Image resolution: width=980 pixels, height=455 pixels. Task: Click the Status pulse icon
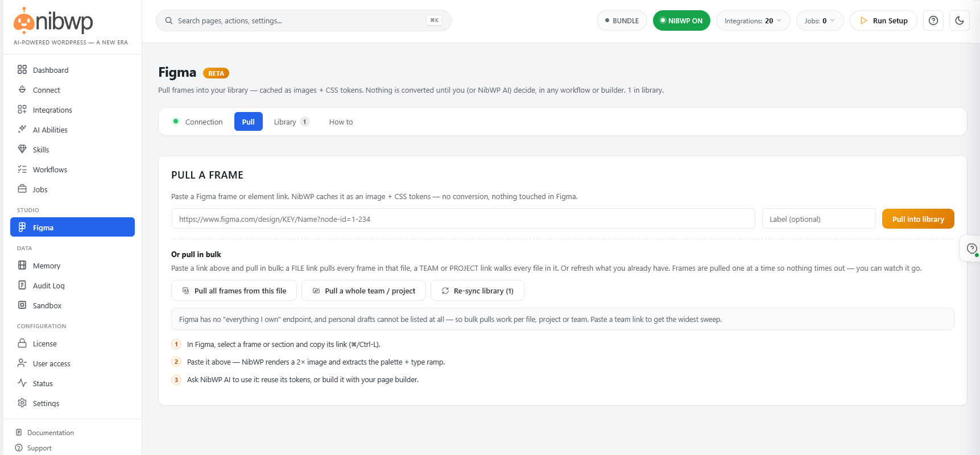pyautogui.click(x=22, y=383)
